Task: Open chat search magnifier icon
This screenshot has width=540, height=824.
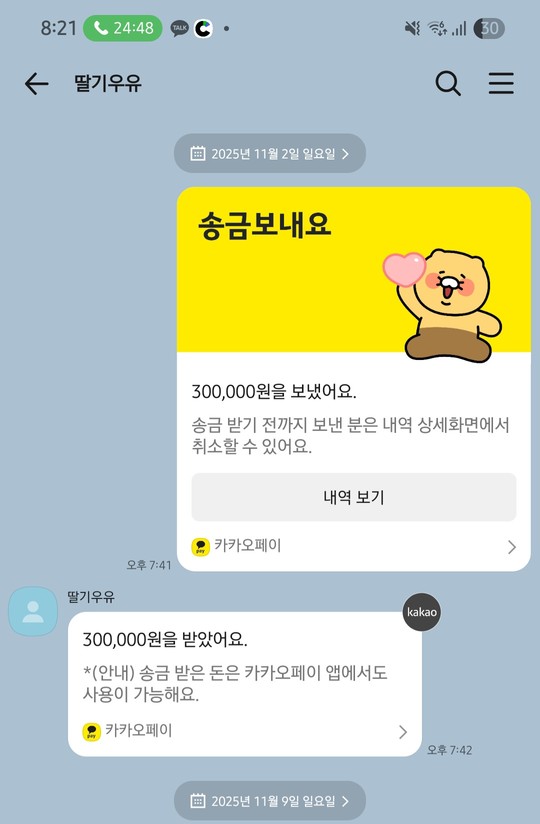Action: [x=448, y=84]
